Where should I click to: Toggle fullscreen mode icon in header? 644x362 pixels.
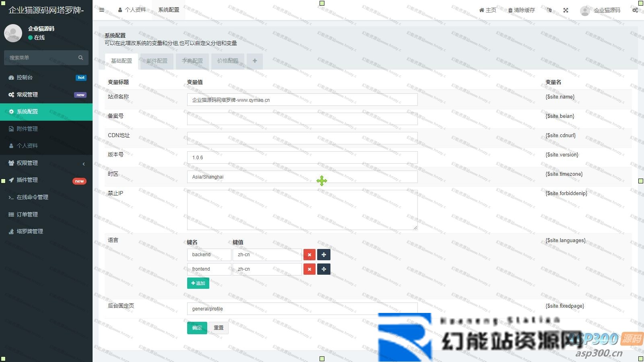pyautogui.click(x=566, y=10)
